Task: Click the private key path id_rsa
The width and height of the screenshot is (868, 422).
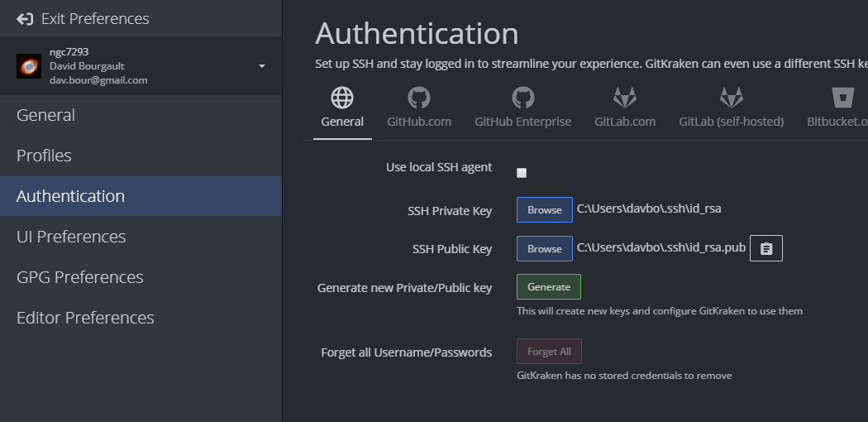Action: [x=649, y=209]
